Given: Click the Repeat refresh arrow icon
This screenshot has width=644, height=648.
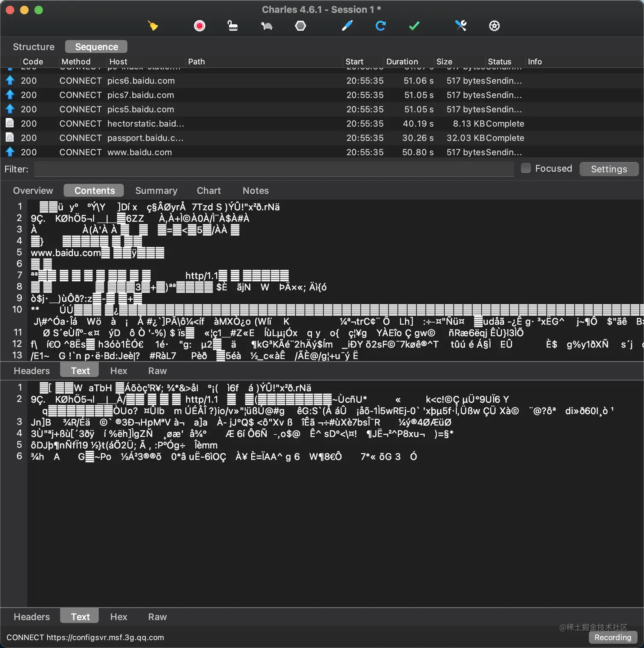Looking at the screenshot, I should [x=381, y=26].
